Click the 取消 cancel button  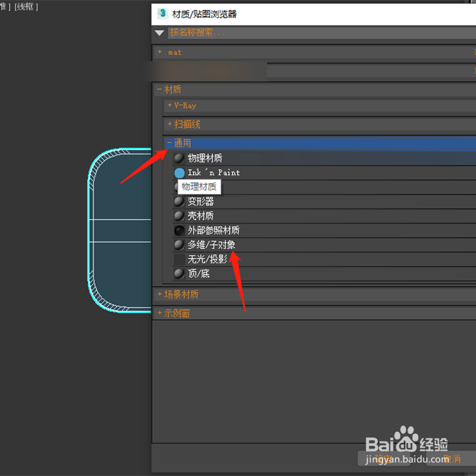coord(452,458)
